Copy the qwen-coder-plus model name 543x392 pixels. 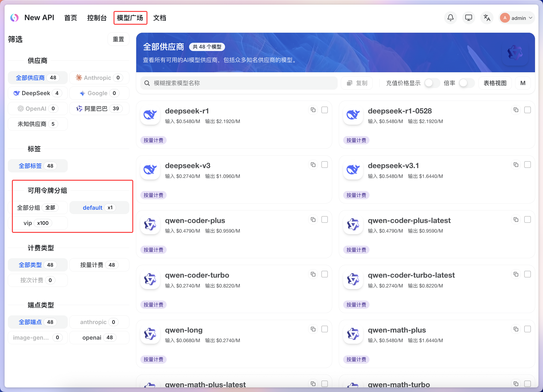(x=313, y=220)
